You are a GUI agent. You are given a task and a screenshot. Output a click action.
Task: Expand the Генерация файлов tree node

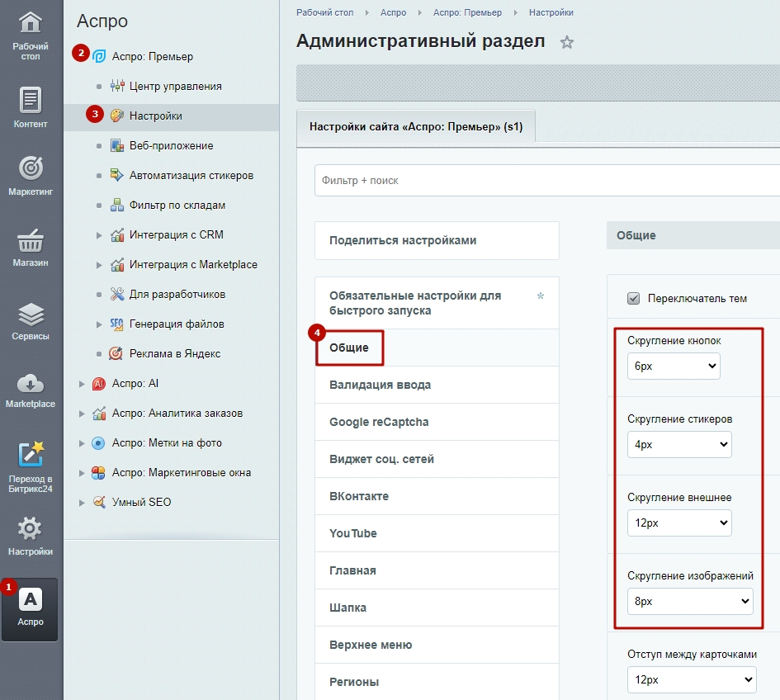click(x=99, y=324)
